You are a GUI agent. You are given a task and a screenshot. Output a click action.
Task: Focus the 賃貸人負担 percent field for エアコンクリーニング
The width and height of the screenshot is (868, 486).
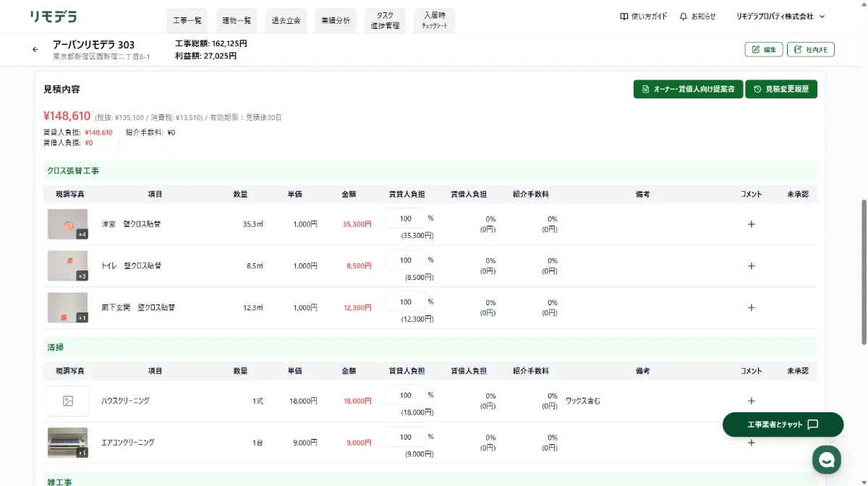point(405,437)
